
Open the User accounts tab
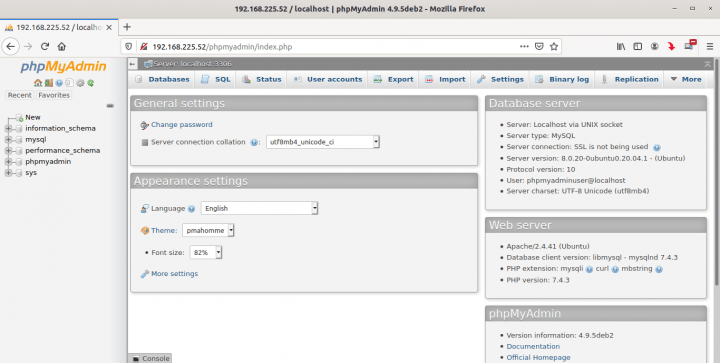(328, 79)
